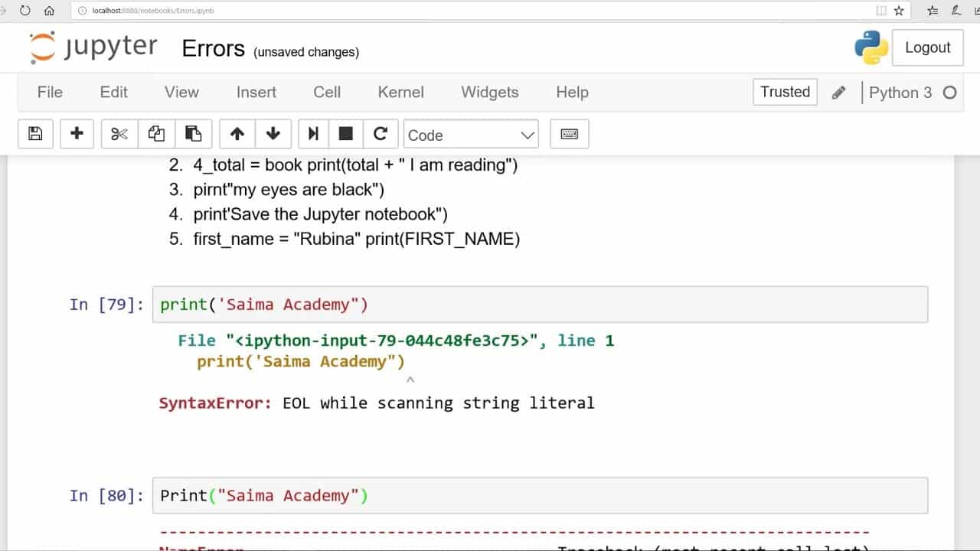This screenshot has width=980, height=551.
Task: Open the File menu
Action: pos(50,92)
